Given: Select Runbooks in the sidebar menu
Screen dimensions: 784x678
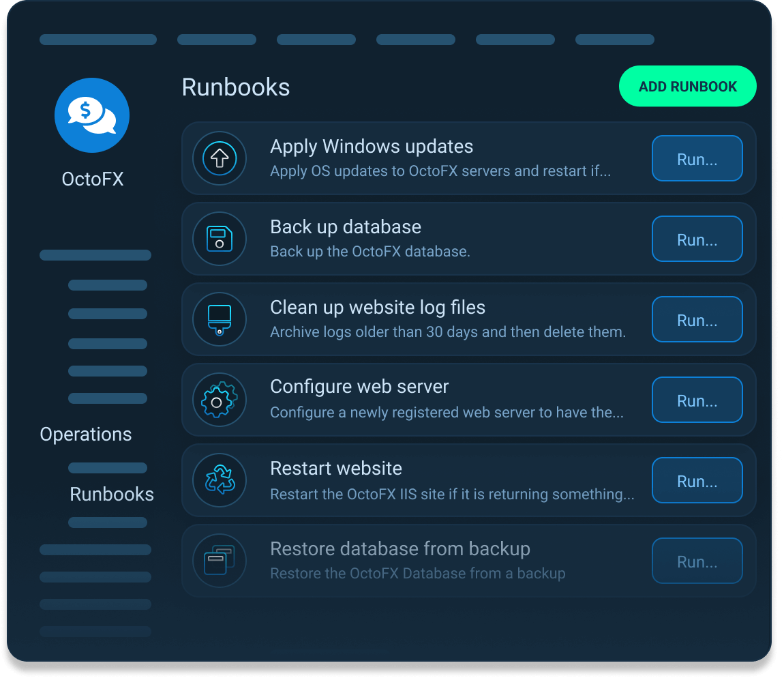Looking at the screenshot, I should (x=111, y=494).
